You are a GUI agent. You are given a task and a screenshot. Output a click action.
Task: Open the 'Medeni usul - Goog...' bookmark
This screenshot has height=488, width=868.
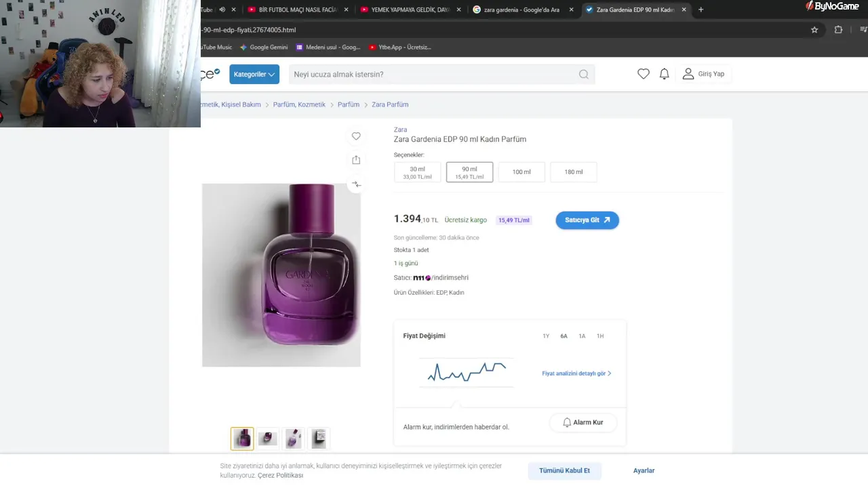pyautogui.click(x=328, y=47)
